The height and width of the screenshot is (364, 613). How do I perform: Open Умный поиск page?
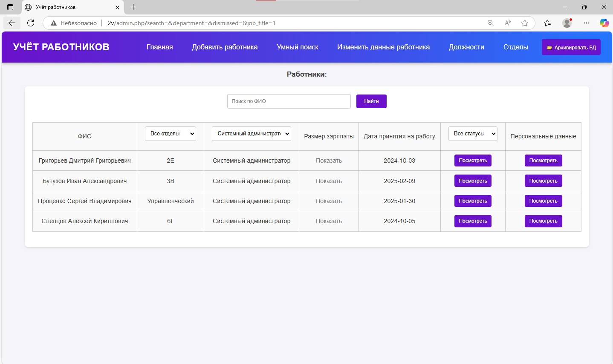tap(298, 47)
